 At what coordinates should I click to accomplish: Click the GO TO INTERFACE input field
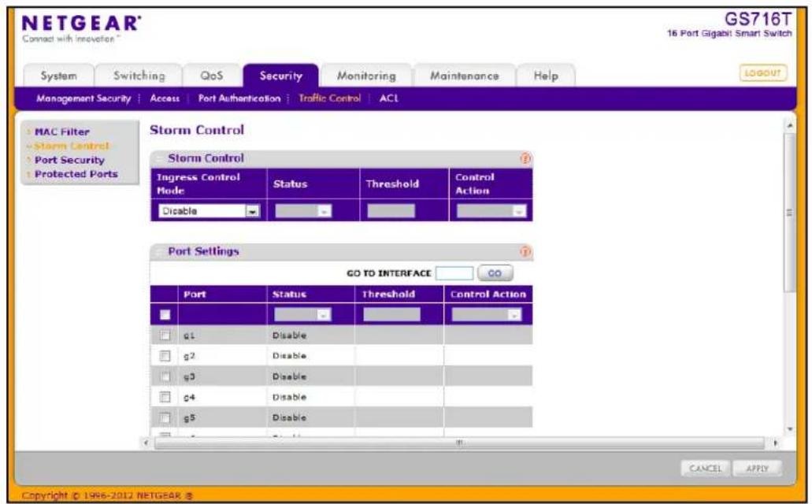(454, 273)
